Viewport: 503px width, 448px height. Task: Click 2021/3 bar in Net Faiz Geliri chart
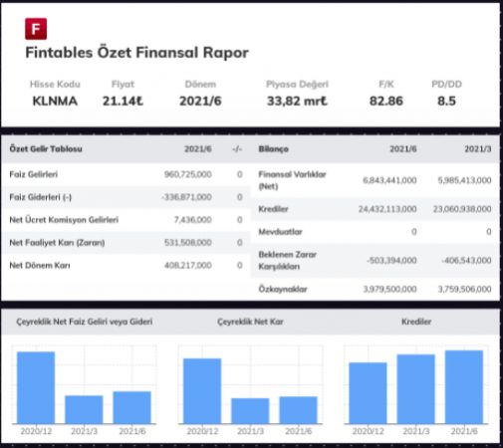(x=84, y=409)
